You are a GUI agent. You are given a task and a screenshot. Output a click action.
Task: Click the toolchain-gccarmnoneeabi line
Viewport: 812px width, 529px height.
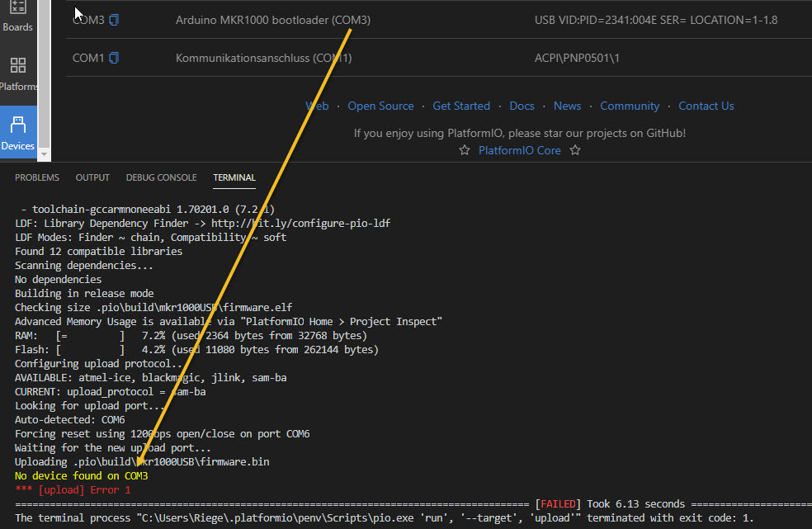pos(148,210)
